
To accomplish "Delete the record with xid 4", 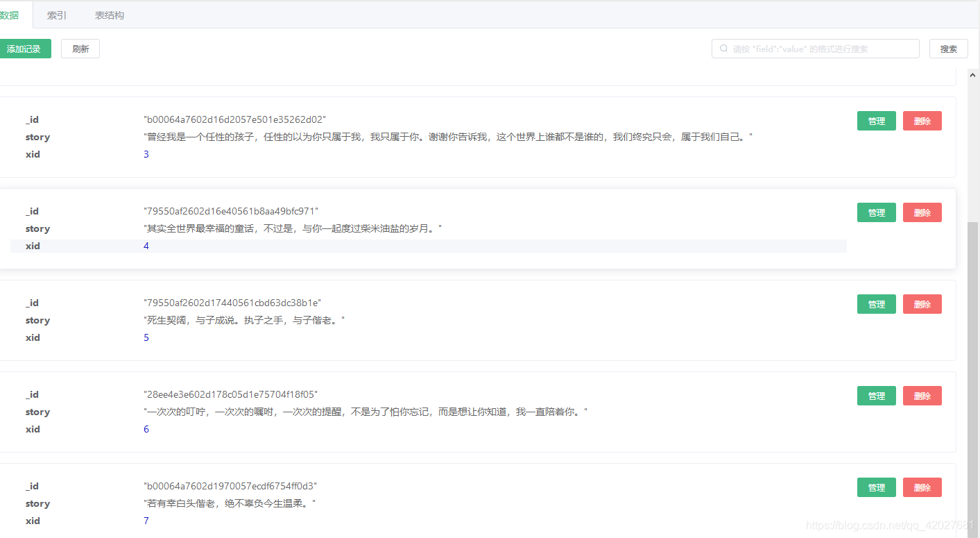I will click(922, 212).
